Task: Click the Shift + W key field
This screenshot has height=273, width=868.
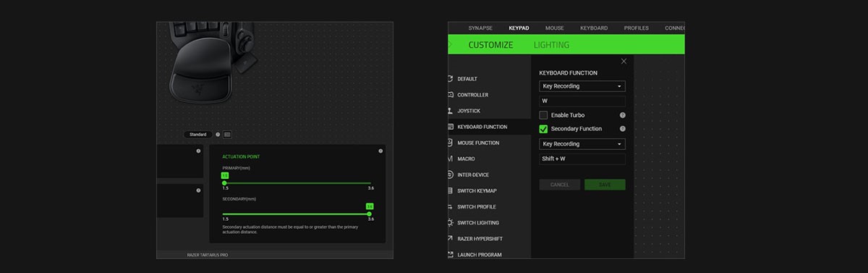Action: 582,159
